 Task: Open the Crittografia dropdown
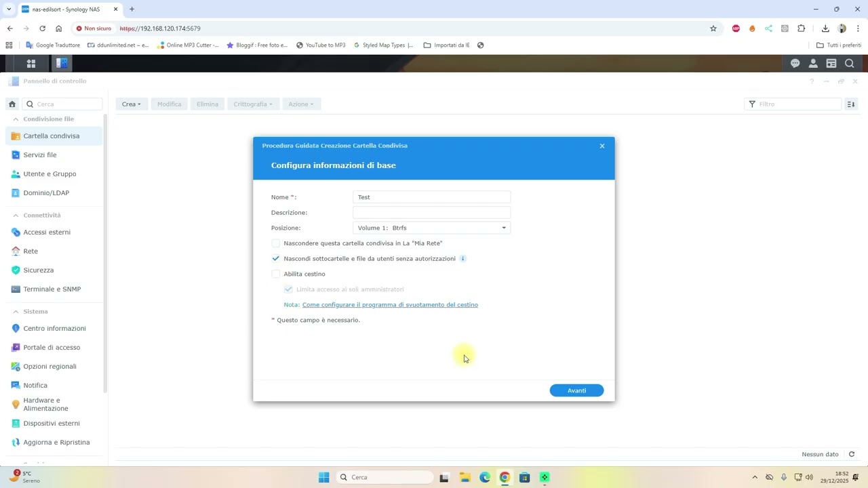253,104
